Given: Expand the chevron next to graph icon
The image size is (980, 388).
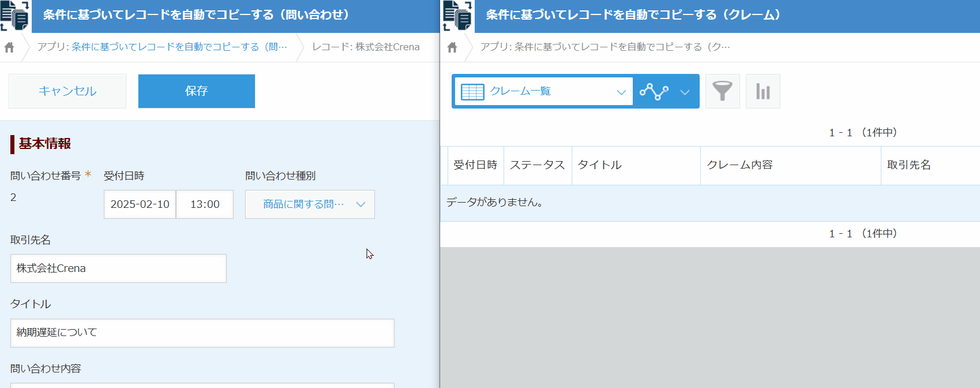Looking at the screenshot, I should [x=685, y=92].
